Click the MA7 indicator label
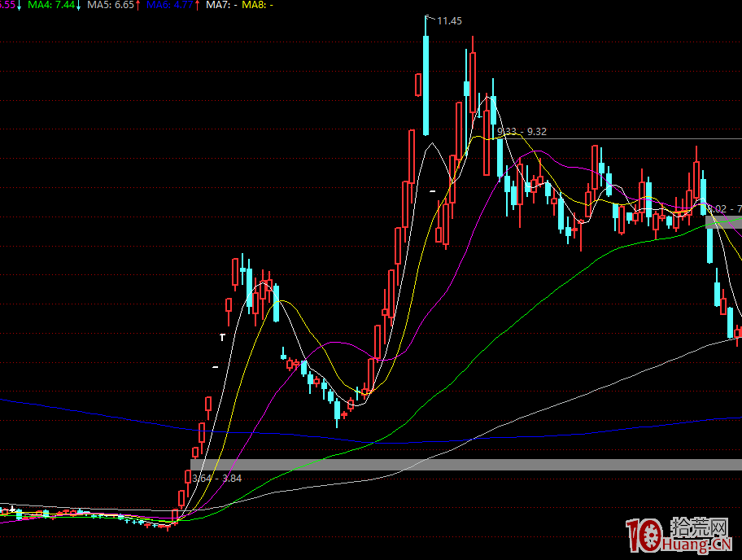742x560 pixels. point(220,5)
